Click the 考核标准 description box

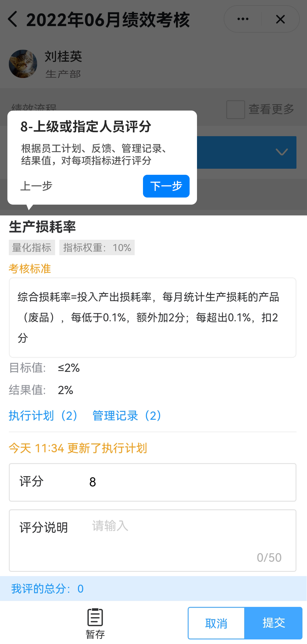pos(153,317)
